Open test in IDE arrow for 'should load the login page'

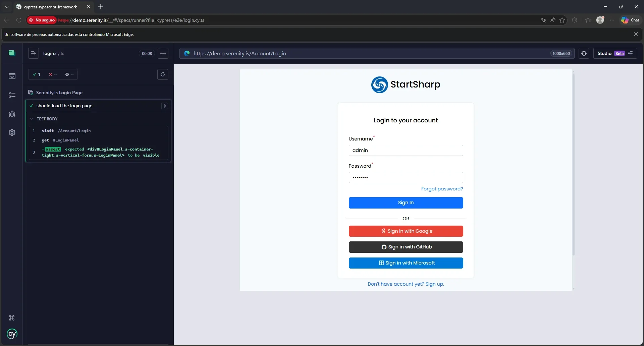[165, 106]
